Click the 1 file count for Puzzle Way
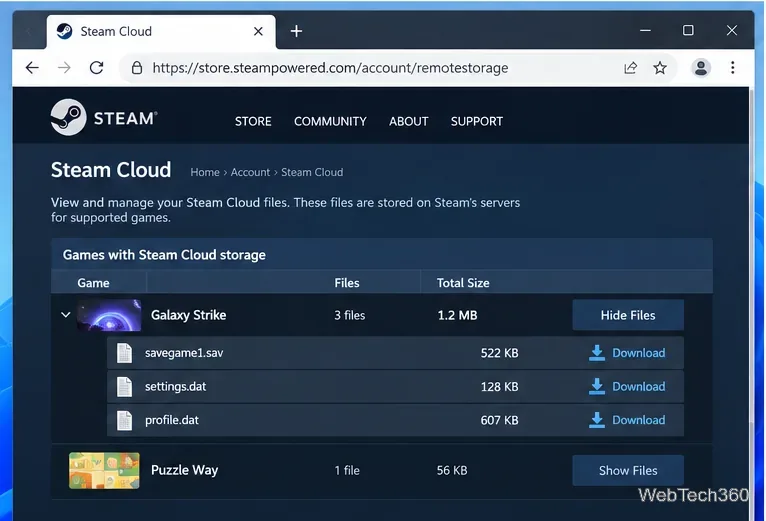Image resolution: width=766 pixels, height=521 pixels. 347,471
